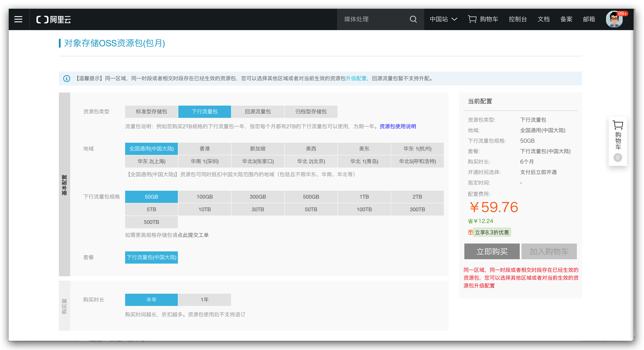The width and height of the screenshot is (644, 350).
Task: Choose region 华北 2(北京)
Action: pyautogui.click(x=311, y=161)
